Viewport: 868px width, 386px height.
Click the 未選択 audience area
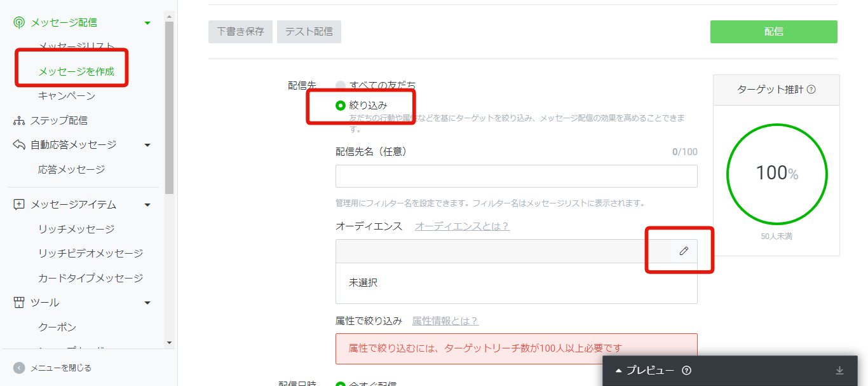pyautogui.click(x=517, y=283)
